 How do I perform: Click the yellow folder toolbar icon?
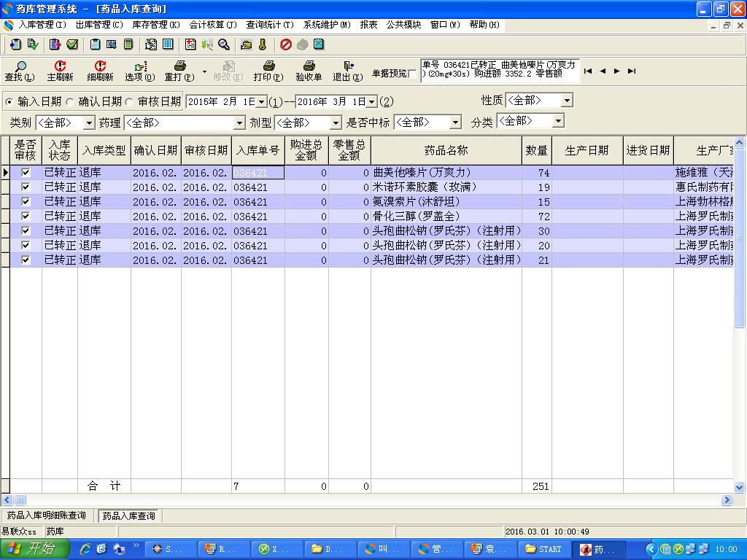click(x=247, y=44)
